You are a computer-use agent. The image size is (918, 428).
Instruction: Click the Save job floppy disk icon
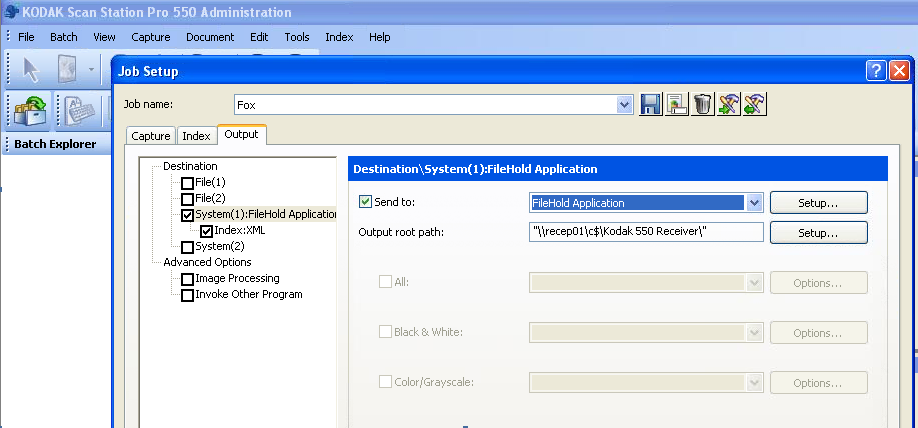[651, 104]
